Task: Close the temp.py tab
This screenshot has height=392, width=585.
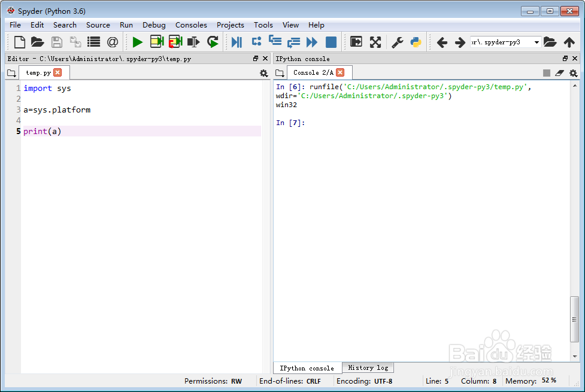Action: click(x=57, y=72)
